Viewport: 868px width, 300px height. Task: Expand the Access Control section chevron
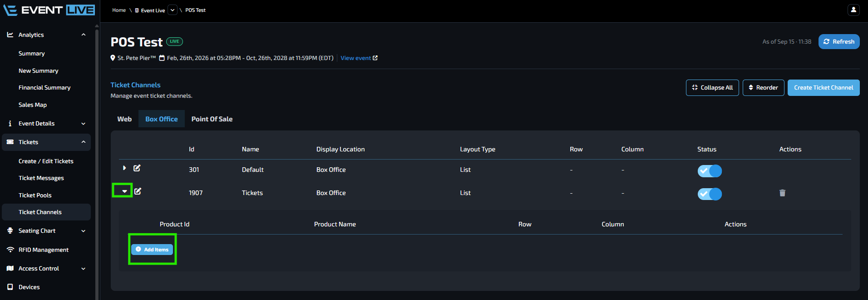coord(84,269)
